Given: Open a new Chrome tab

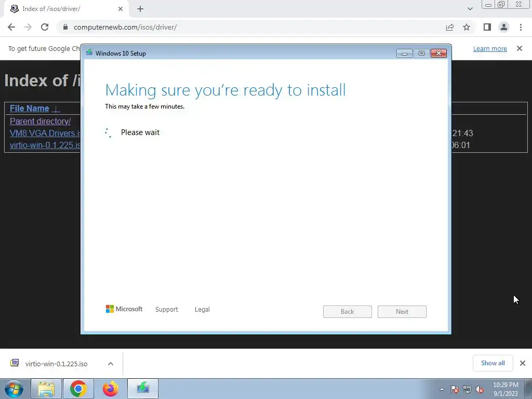Looking at the screenshot, I should tap(140, 9).
